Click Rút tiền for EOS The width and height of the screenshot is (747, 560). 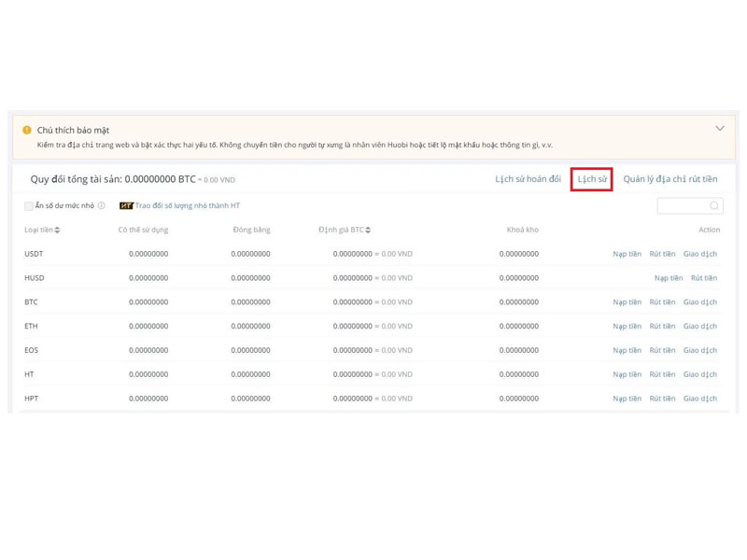point(662,350)
